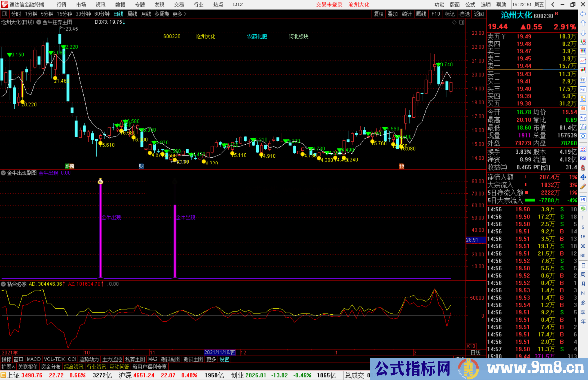Toggle the left panel icon beside 分时
Image resolution: width=588 pixels, height=380 pixels.
click(x=5, y=14)
